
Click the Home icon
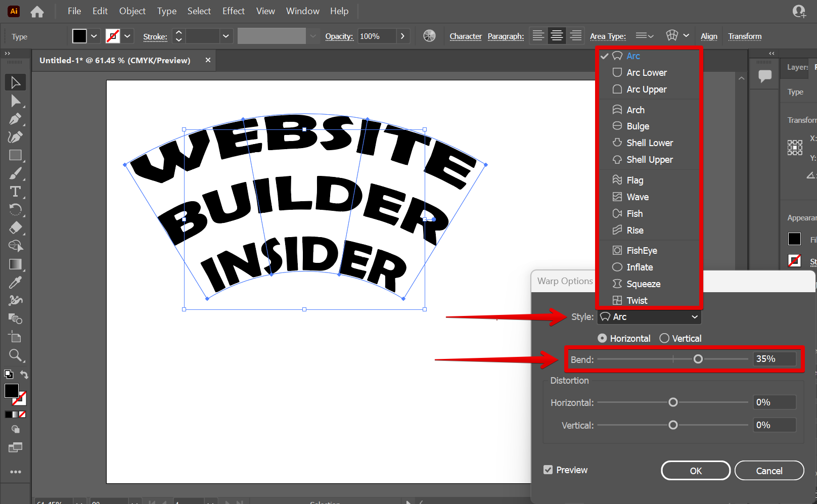[x=37, y=12]
